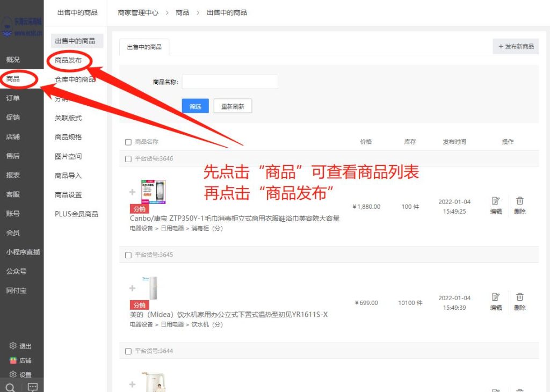Screen dimensions: 550x392
Task: Delete the Canbo product using 删除 trash icon
Action: click(x=519, y=201)
